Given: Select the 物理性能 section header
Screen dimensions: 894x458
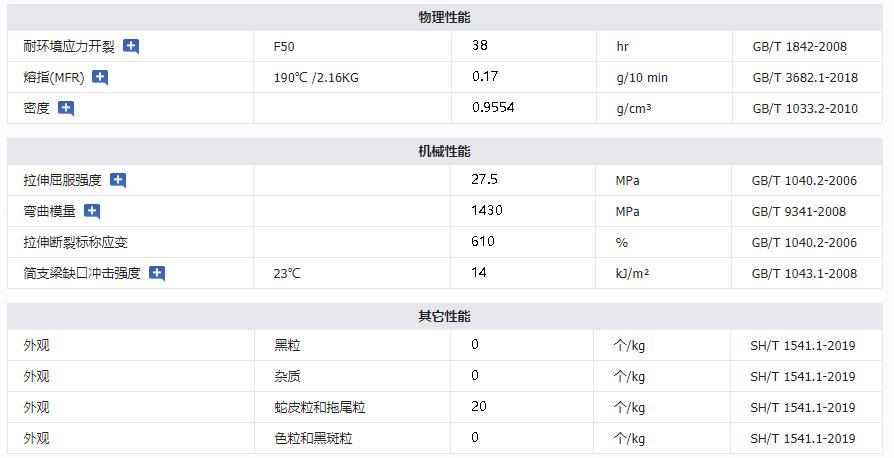Looking at the screenshot, I should (444, 17).
